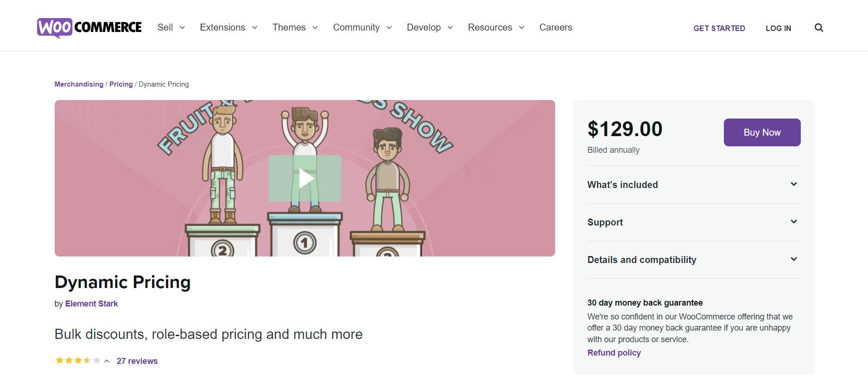Open the Themes menu
This screenshot has height=388, width=868.
click(289, 27)
